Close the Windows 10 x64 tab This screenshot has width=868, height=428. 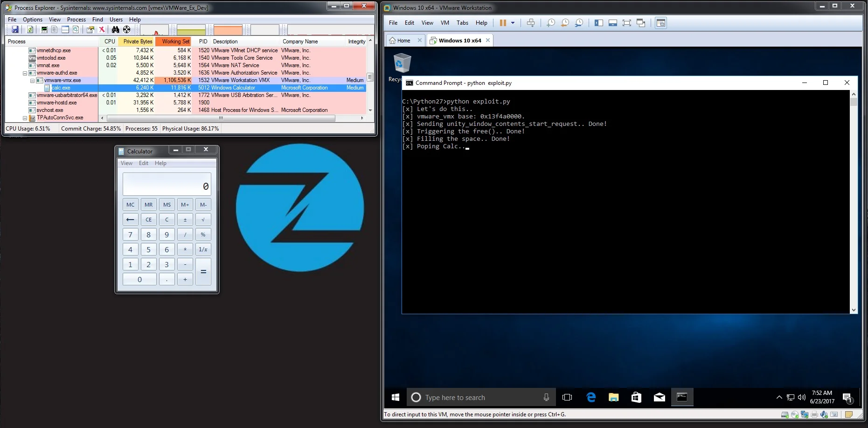coord(488,41)
